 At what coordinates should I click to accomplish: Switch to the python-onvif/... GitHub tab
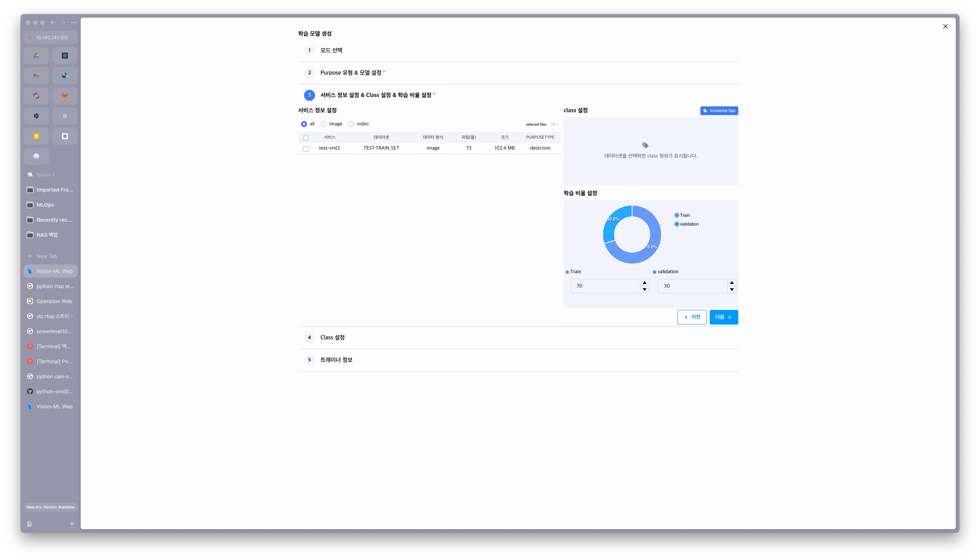point(50,391)
